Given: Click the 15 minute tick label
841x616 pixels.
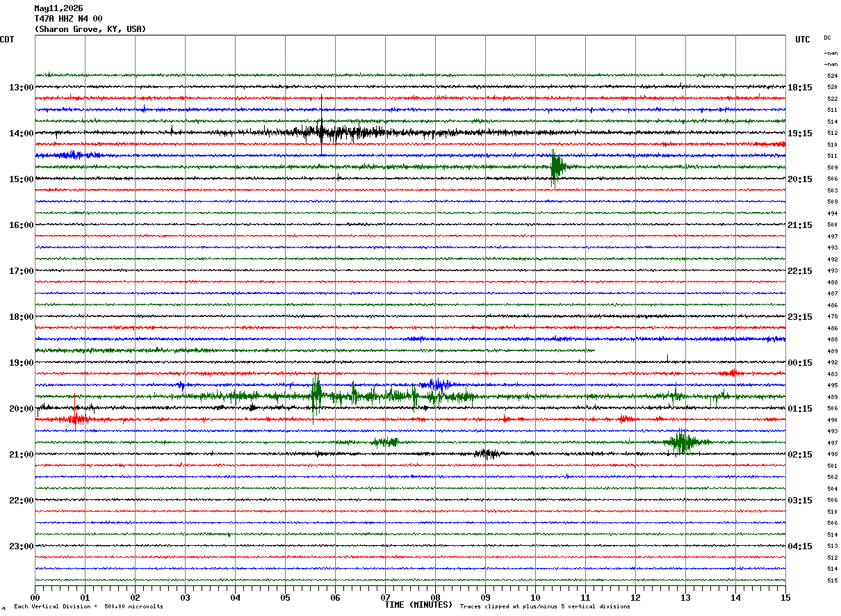Looking at the screenshot, I should tap(785, 598).
